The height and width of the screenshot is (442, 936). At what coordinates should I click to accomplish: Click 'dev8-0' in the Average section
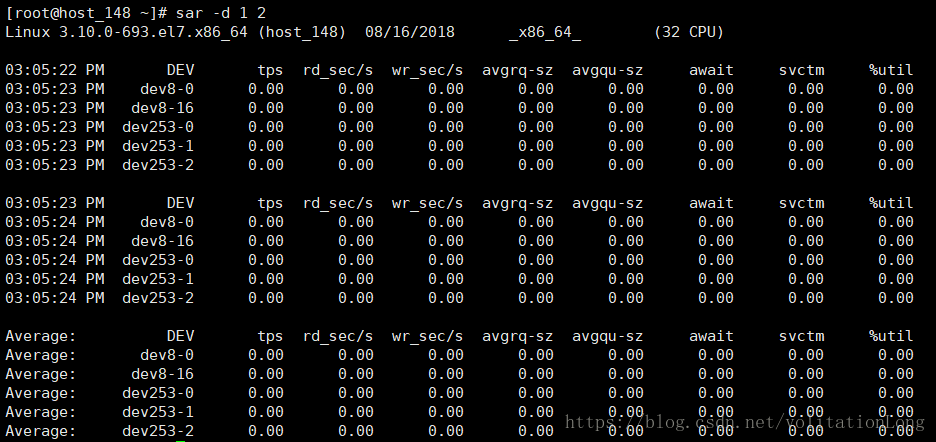(167, 355)
